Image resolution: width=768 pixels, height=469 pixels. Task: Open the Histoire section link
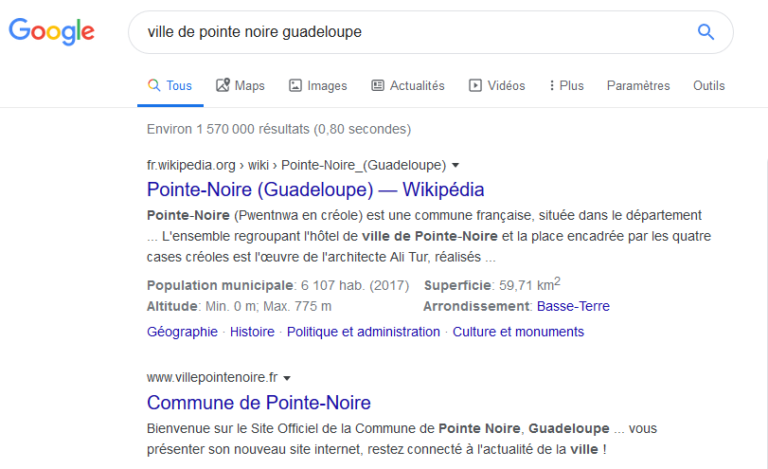pyautogui.click(x=252, y=332)
